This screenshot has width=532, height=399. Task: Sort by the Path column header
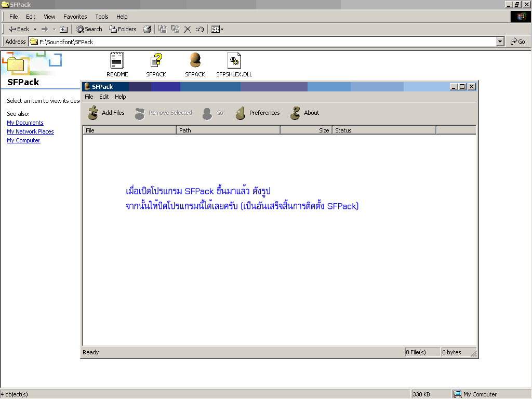click(x=229, y=130)
